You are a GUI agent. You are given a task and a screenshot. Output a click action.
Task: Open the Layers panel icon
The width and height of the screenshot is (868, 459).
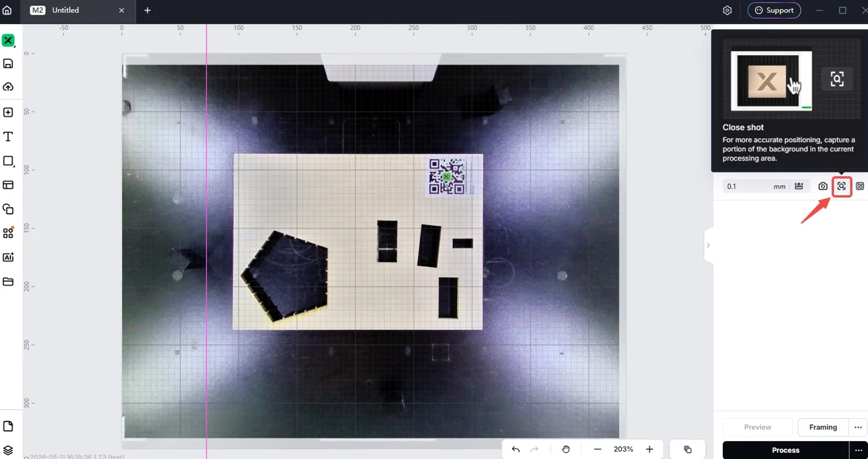8,450
